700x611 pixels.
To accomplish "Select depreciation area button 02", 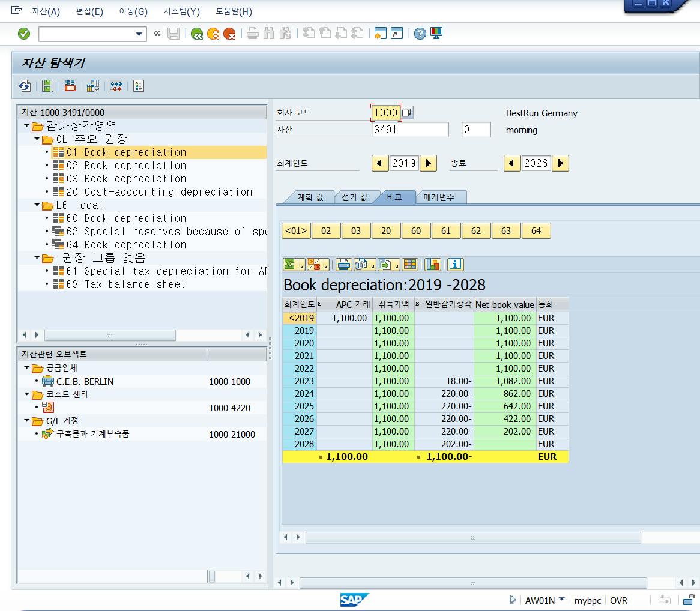I will pyautogui.click(x=326, y=230).
